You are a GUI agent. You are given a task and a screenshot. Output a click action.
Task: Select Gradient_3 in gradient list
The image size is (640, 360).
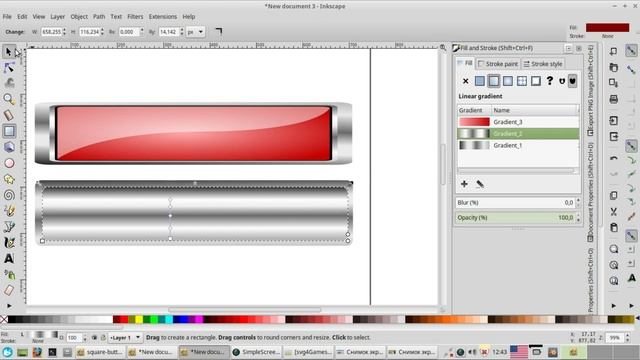coord(518,122)
